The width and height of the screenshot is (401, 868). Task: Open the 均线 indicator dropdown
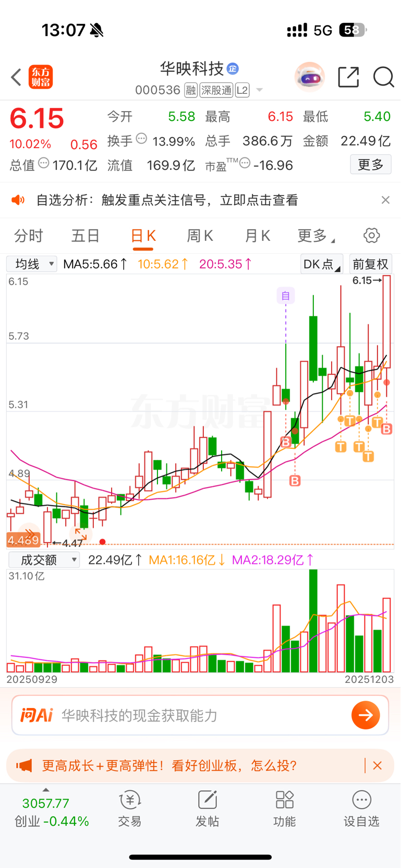click(x=32, y=264)
